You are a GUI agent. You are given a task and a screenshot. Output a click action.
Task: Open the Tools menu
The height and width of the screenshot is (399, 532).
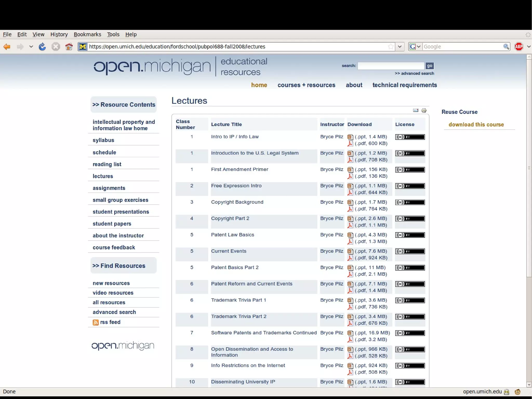[113, 34]
